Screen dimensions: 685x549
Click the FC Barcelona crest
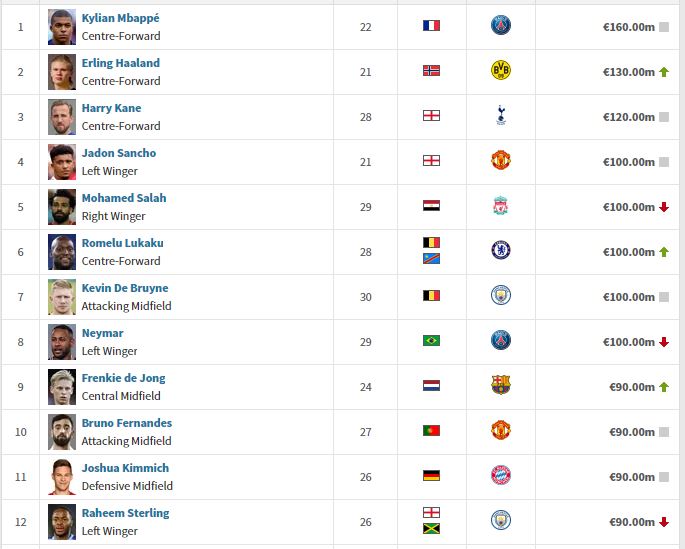[501, 385]
